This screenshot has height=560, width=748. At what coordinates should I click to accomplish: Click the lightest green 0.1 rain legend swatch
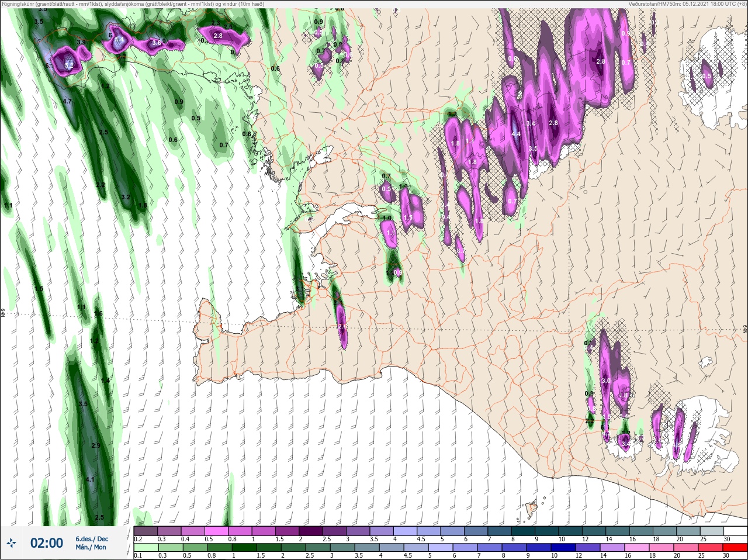point(146,547)
